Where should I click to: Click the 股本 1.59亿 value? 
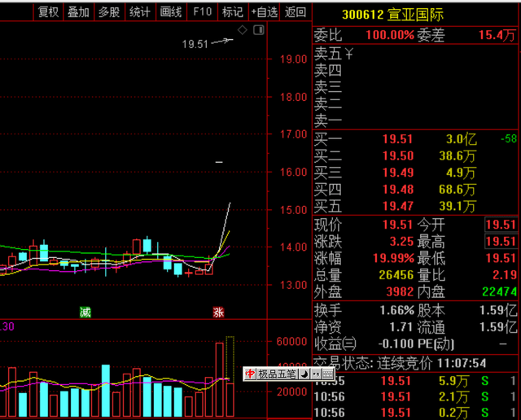[x=497, y=311]
